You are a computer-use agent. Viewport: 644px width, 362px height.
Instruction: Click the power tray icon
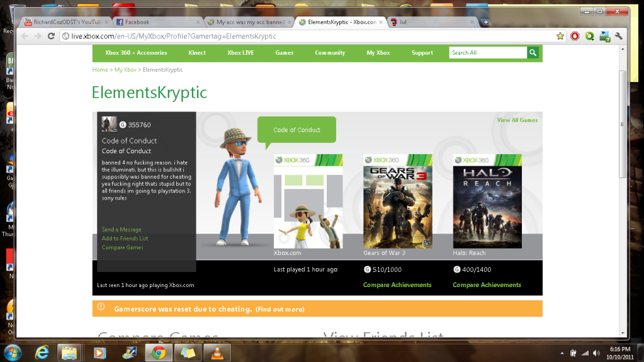573,353
